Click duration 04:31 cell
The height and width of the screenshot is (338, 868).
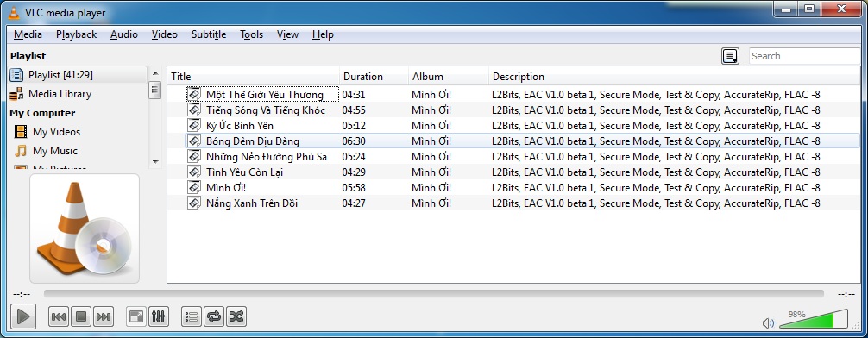(x=354, y=95)
